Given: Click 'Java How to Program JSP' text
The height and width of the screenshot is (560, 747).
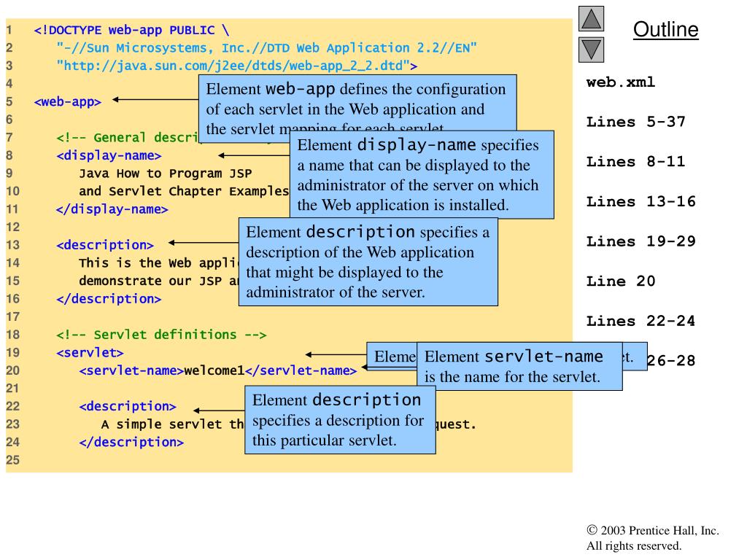Looking at the screenshot, I should pyautogui.click(x=166, y=174).
